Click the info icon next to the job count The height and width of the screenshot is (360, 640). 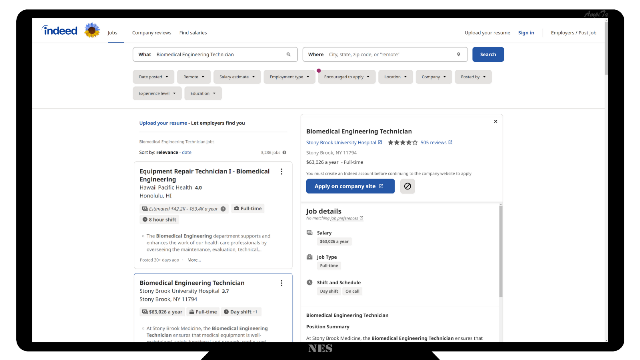pos(284,152)
